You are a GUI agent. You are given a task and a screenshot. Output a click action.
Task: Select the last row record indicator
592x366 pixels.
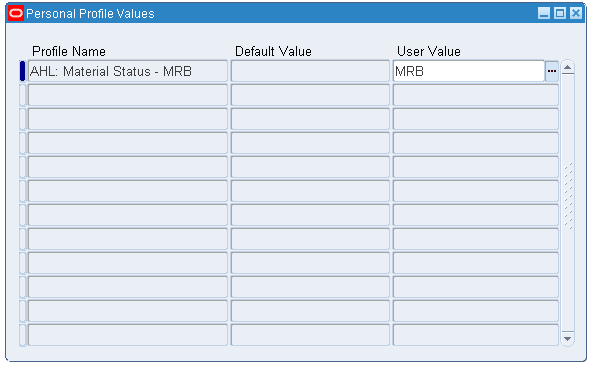[22, 335]
